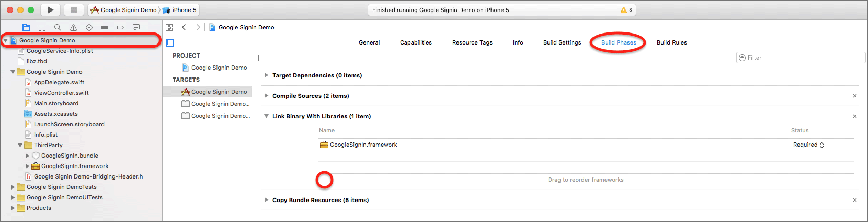Open the Symbol navigator hierarchy icon
Screen dimensions: 868x222
[x=42, y=27]
